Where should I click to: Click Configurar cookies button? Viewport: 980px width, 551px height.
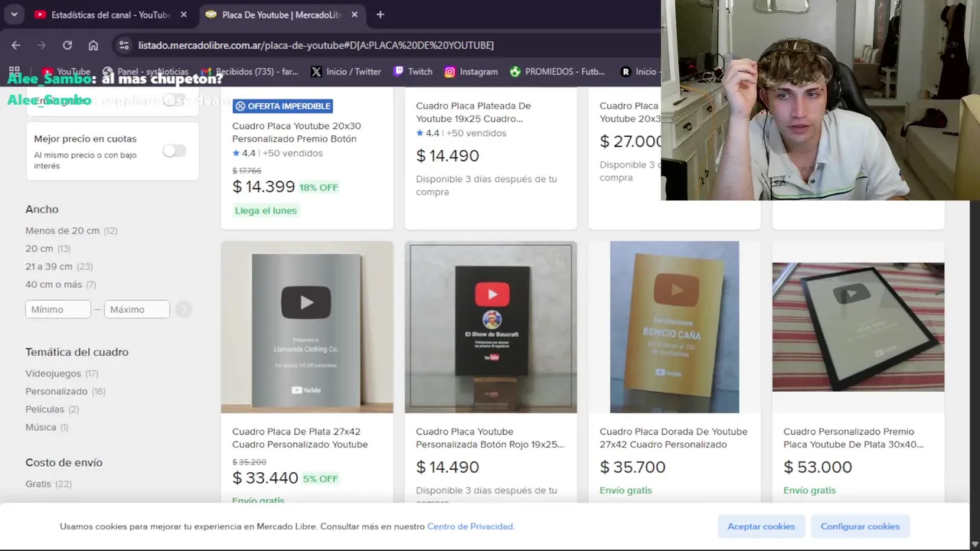(860, 527)
